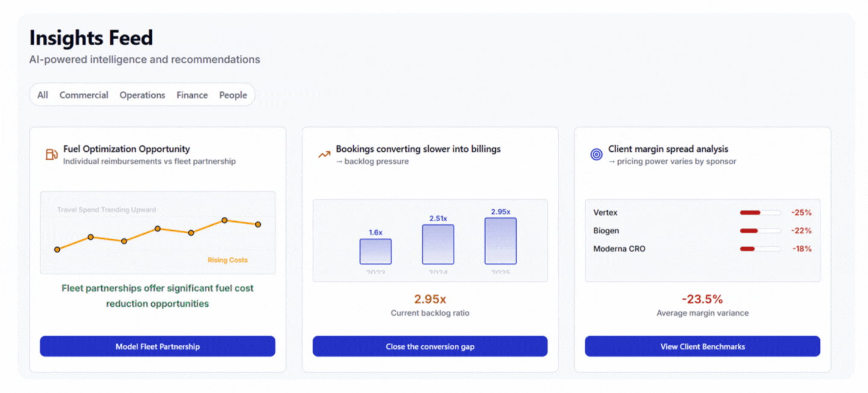The width and height of the screenshot is (868, 393).
Task: Click the 1.6x backlog bar
Action: [x=375, y=251]
